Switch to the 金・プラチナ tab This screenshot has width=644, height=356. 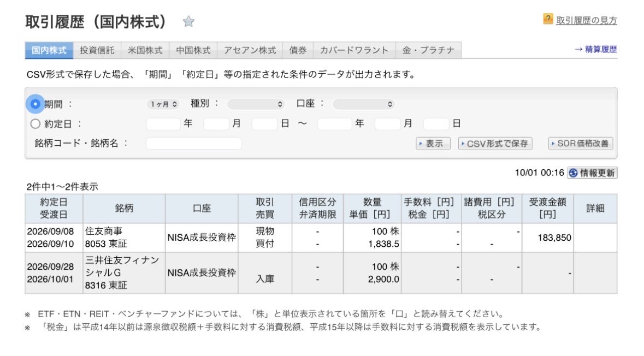tap(428, 50)
